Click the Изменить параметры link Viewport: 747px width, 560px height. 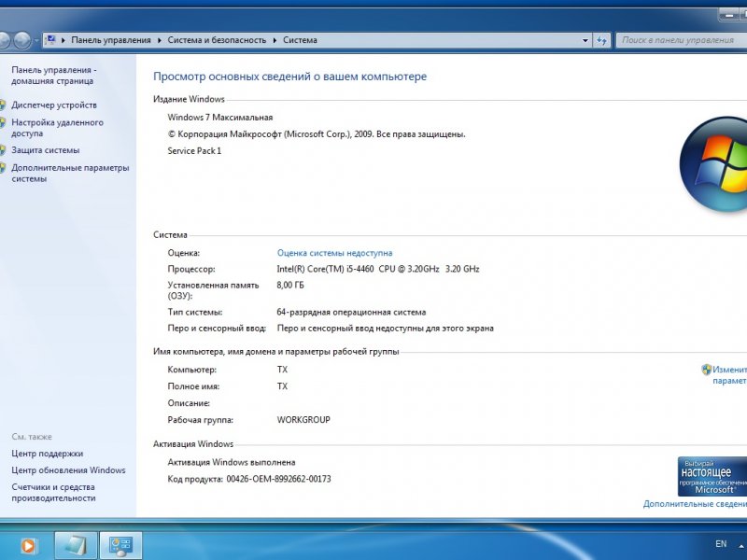730,375
